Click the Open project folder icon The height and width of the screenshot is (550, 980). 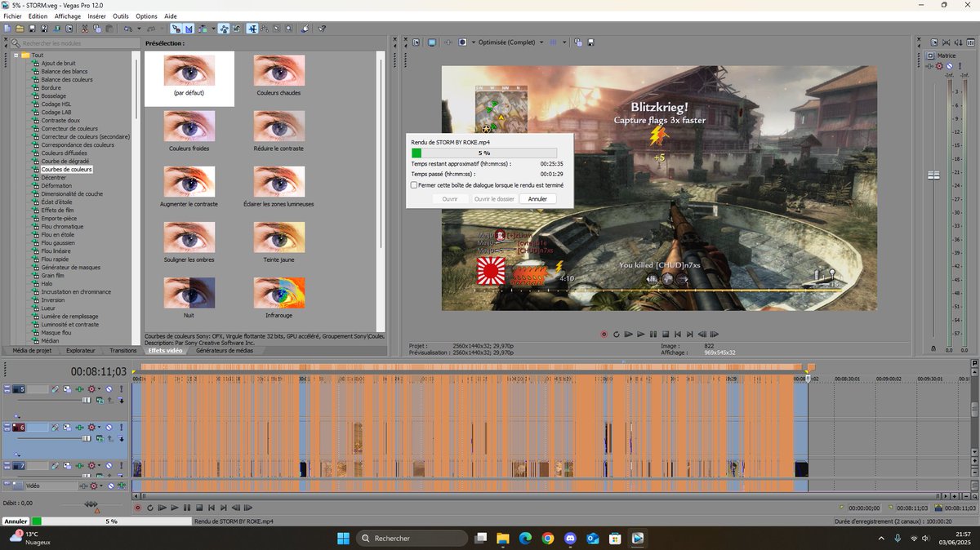20,29
